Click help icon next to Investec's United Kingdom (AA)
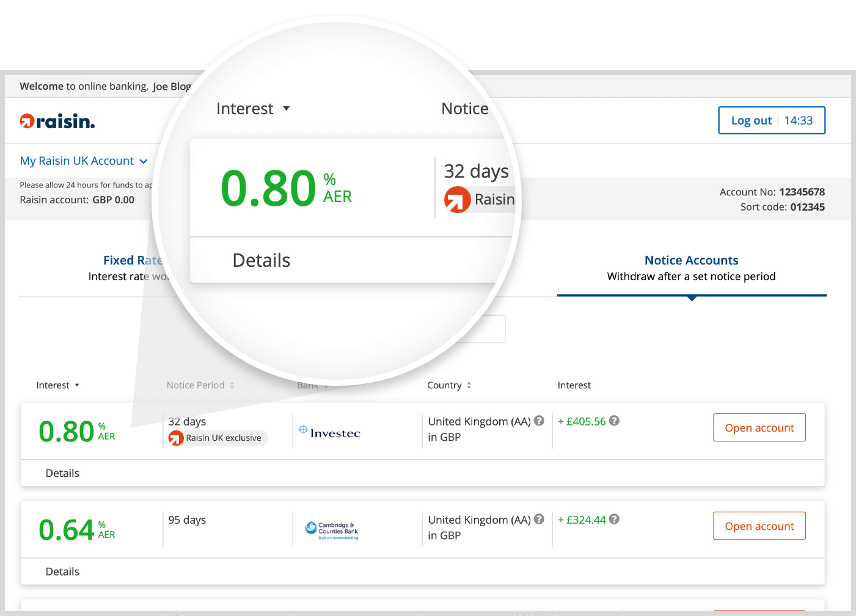The width and height of the screenshot is (856, 616). [539, 421]
